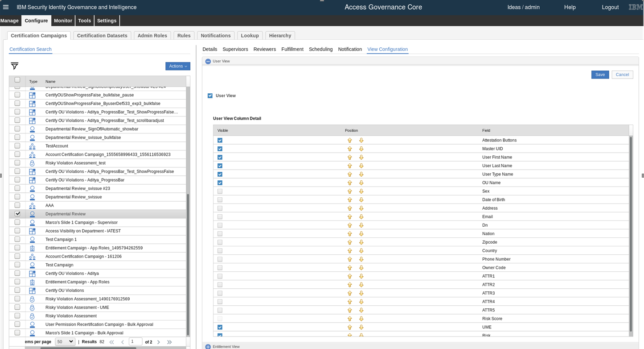Open the Reviewers tab
Viewport: 644px width, 349px height.
pos(265,49)
